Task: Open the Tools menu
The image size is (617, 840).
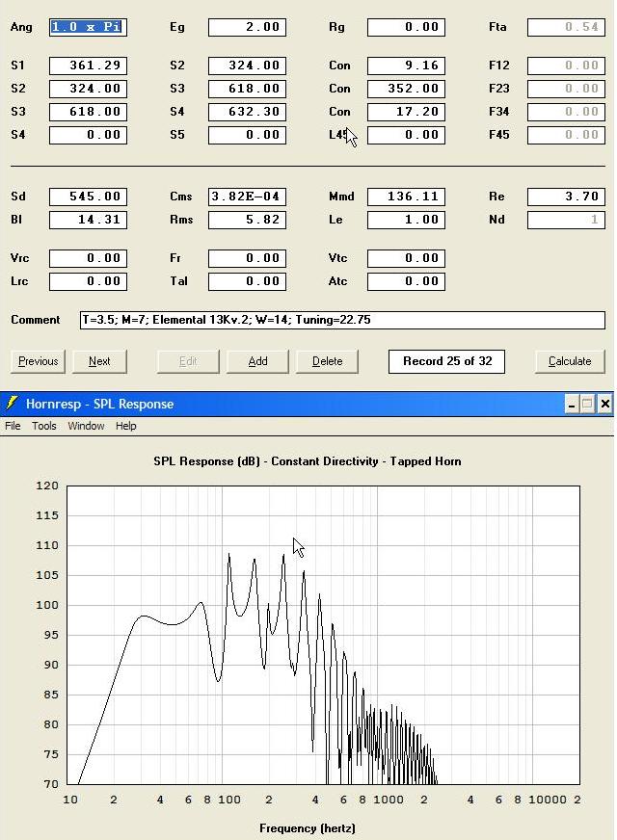Action: point(44,426)
